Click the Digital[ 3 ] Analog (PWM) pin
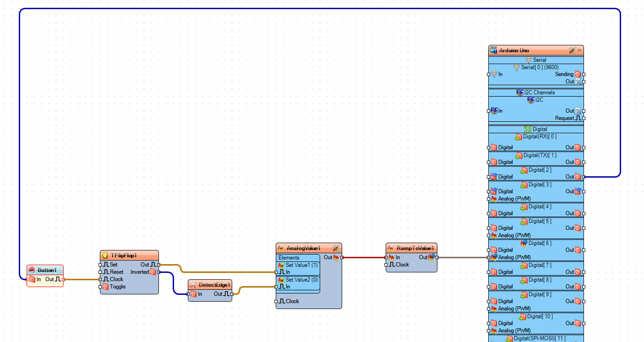 (x=489, y=199)
